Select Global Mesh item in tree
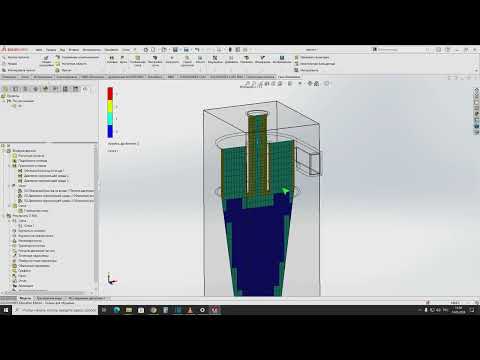This screenshot has height=360, width=480. click(33, 211)
